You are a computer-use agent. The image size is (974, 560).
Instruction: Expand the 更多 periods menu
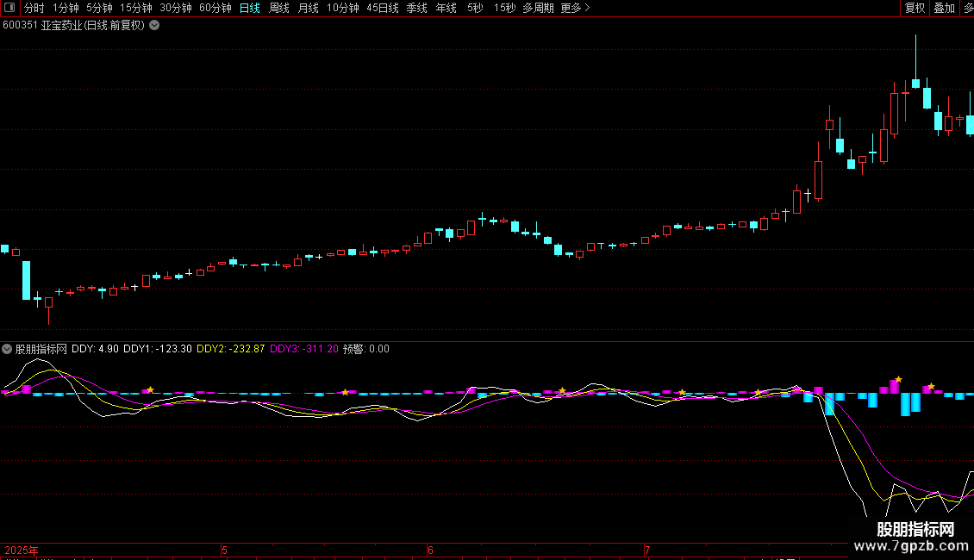click(x=575, y=8)
